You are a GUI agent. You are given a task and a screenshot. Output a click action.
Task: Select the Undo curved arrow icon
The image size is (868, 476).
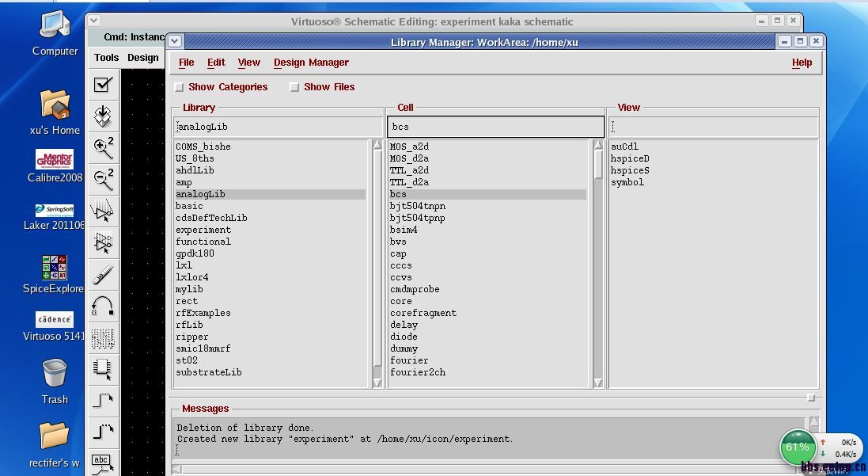coord(103,306)
